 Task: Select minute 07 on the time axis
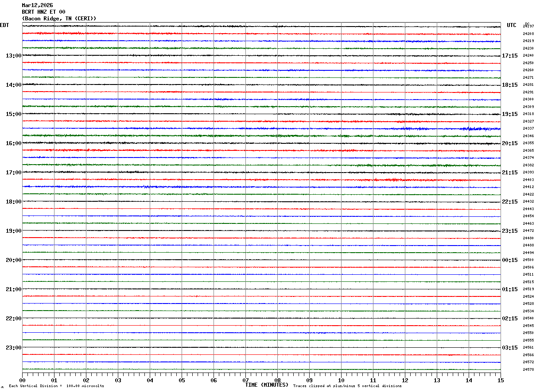(x=245, y=380)
